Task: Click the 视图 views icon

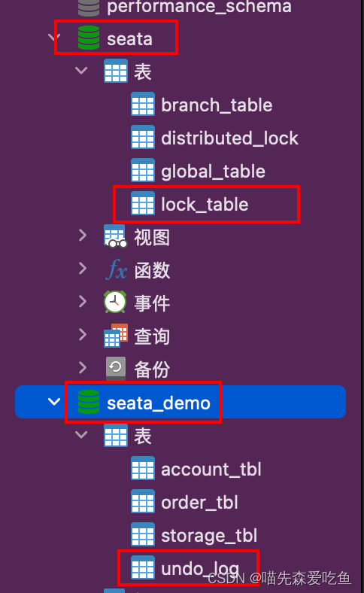Action: (x=116, y=237)
